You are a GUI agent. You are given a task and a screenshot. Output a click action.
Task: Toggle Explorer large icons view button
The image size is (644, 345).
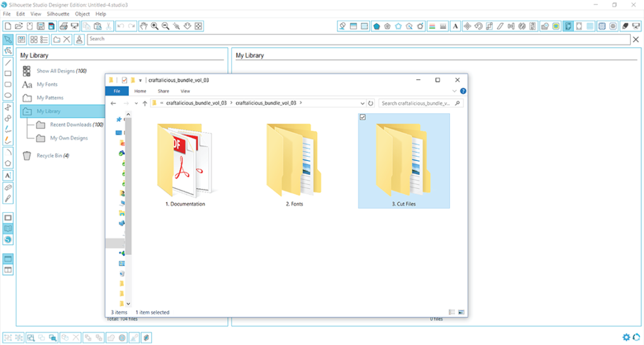coord(461,312)
